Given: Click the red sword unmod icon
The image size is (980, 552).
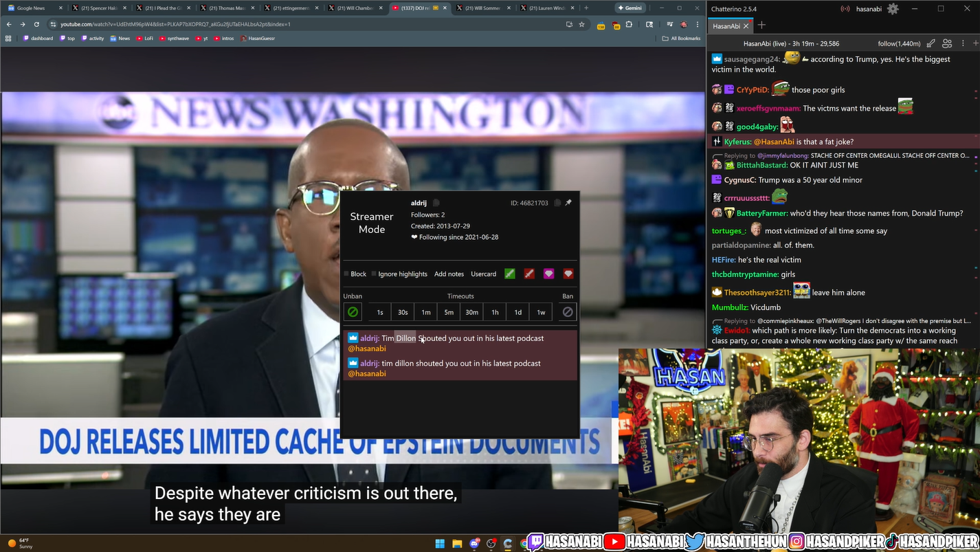Looking at the screenshot, I should click(529, 274).
